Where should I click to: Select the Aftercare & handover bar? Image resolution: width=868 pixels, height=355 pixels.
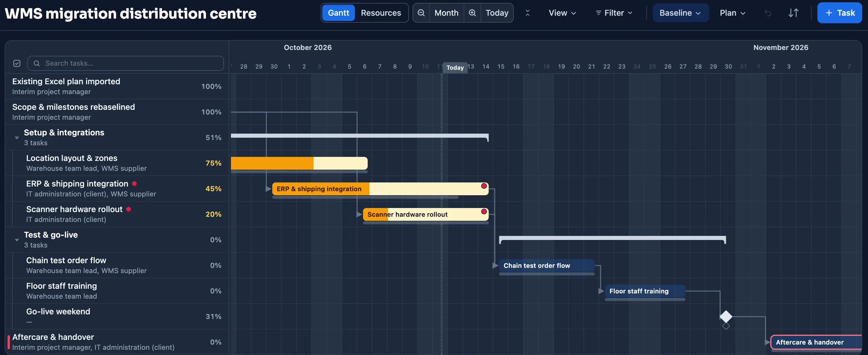(x=816, y=342)
